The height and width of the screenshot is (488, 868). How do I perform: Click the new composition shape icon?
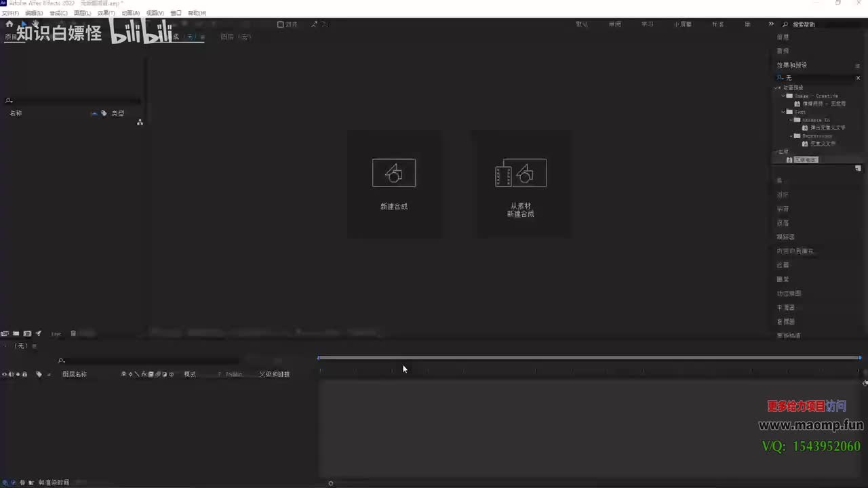tap(394, 173)
